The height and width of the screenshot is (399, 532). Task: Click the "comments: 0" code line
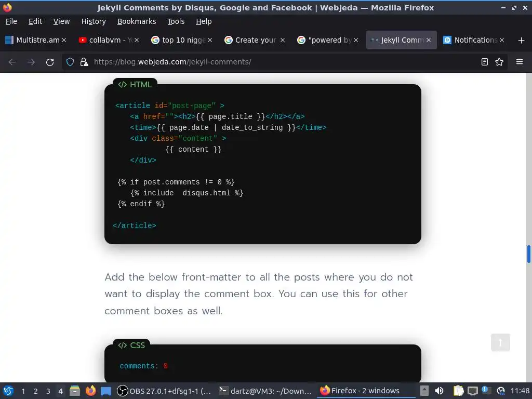tap(143, 366)
